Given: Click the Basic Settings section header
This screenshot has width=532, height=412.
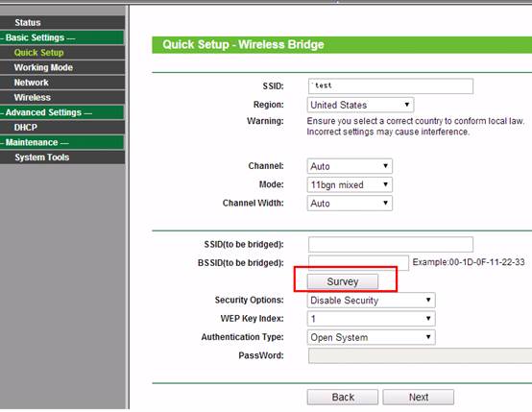Looking at the screenshot, I should (62, 37).
